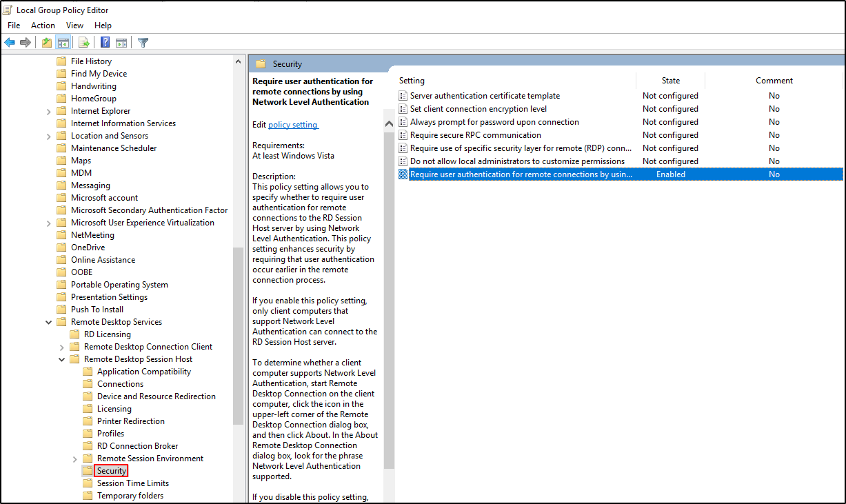Click the Always prompt for password setting icon

(x=403, y=122)
